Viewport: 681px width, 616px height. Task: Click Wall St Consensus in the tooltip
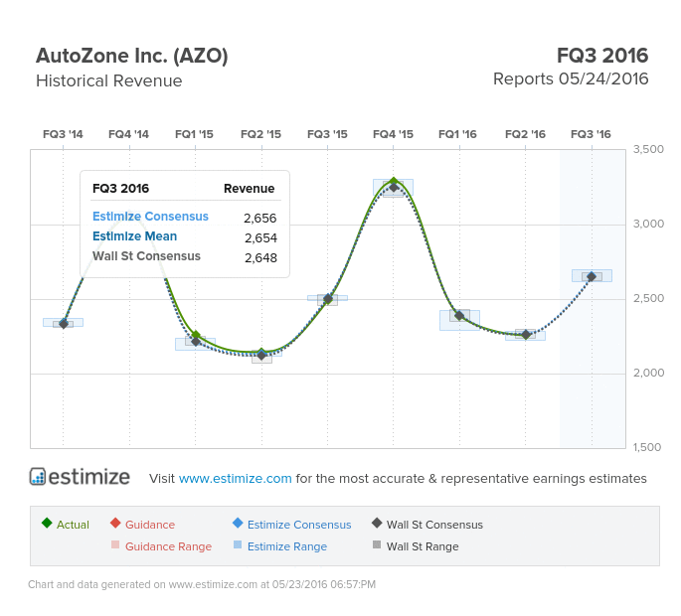(146, 256)
